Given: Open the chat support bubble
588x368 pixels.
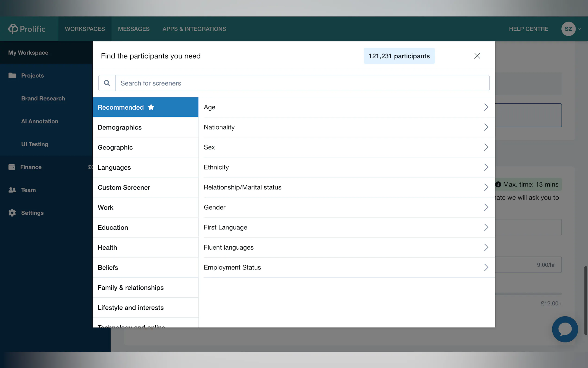Looking at the screenshot, I should pos(565,329).
